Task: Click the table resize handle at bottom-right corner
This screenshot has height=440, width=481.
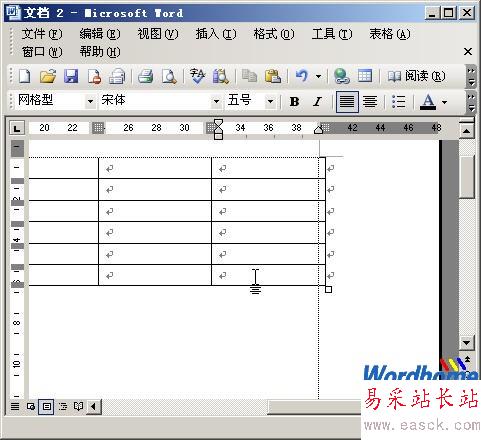Action: (x=328, y=289)
